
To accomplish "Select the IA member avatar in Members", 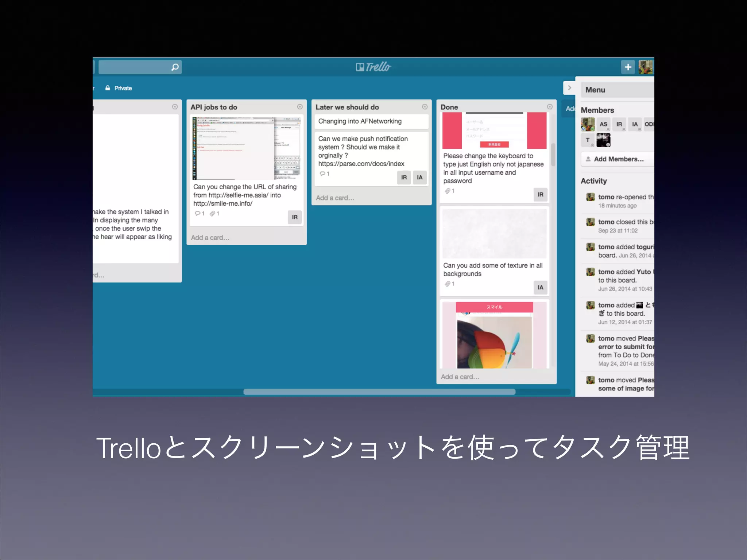I will point(635,124).
